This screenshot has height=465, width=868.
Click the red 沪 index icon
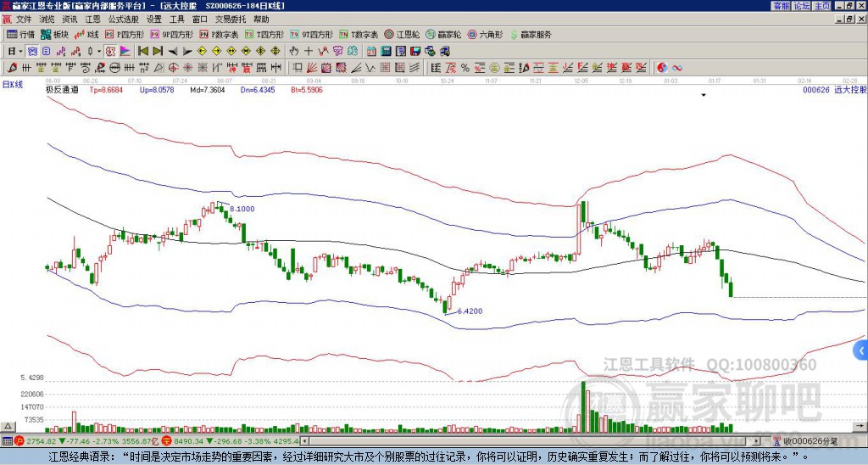(x=19, y=441)
